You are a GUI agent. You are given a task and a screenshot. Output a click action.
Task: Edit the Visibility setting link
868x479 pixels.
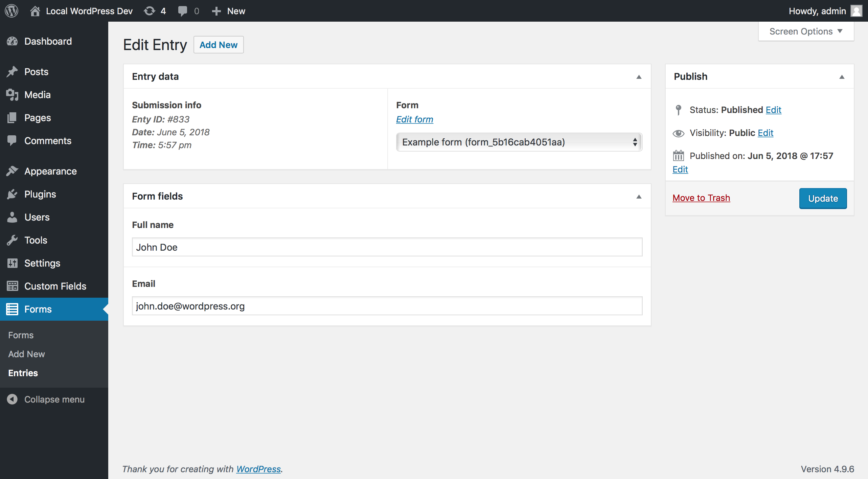[765, 133]
